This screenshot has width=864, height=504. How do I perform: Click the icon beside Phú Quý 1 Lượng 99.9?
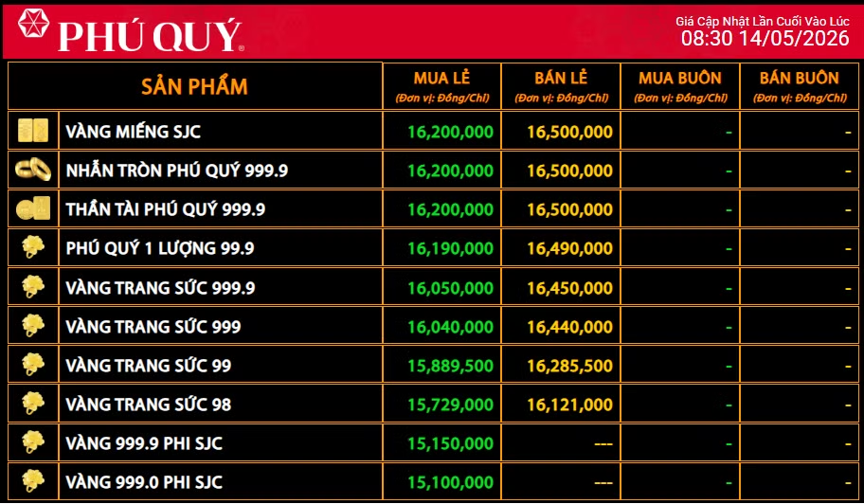pyautogui.click(x=33, y=248)
